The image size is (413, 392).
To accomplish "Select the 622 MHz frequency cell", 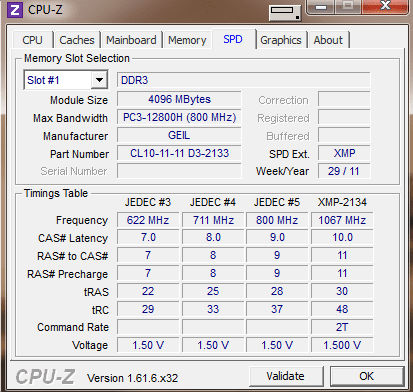I will click(148, 220).
